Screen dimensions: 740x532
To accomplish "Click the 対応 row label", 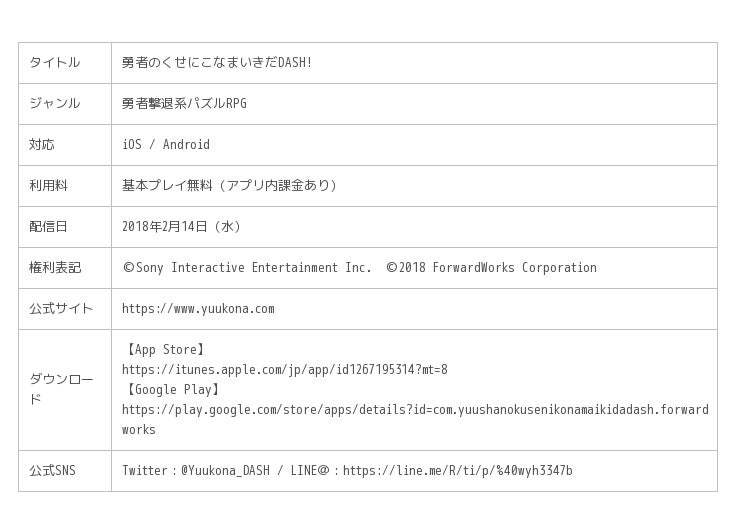I will [x=42, y=145].
